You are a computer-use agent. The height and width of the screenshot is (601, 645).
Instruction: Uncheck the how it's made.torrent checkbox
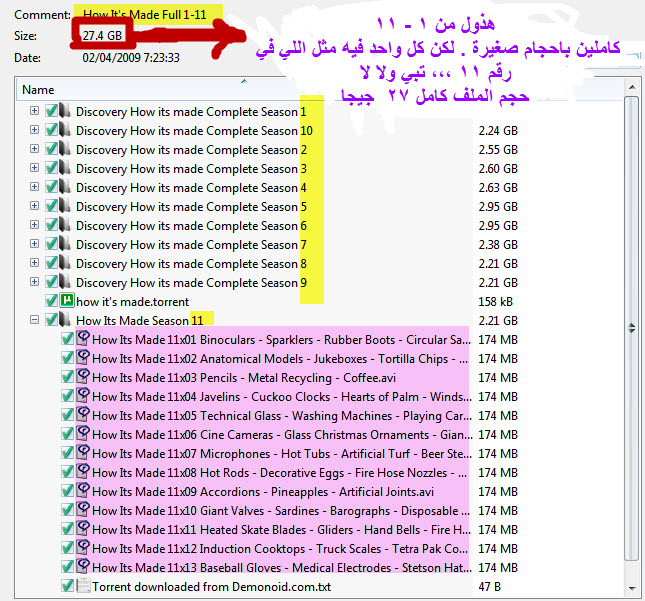point(51,300)
